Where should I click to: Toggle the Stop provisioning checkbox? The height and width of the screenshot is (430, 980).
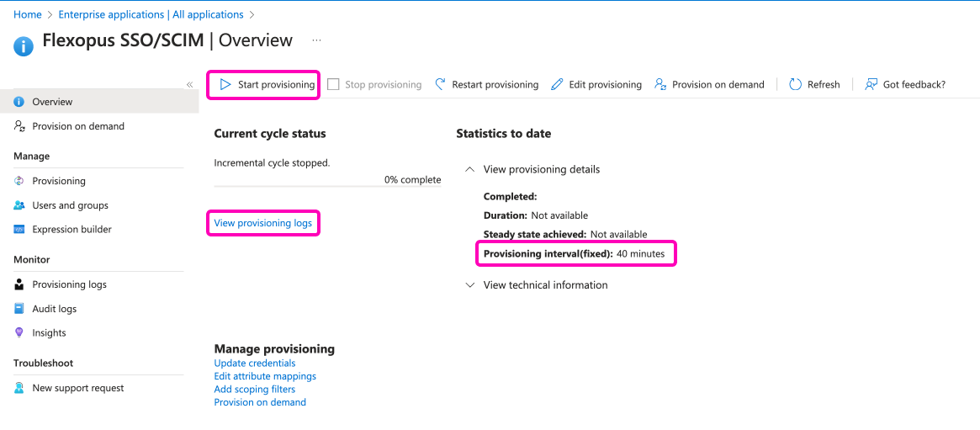coord(333,84)
